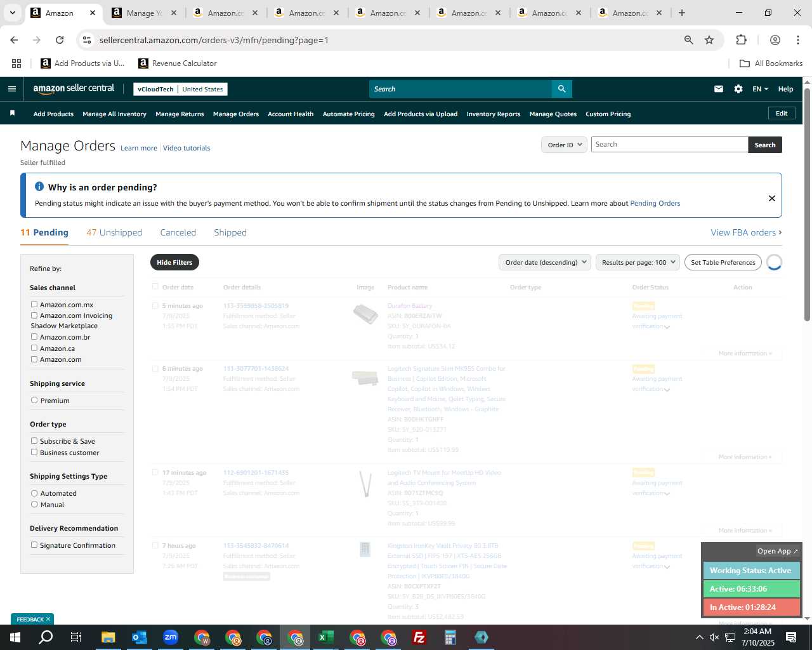Select the Manual shipping settings radio

pyautogui.click(x=34, y=504)
